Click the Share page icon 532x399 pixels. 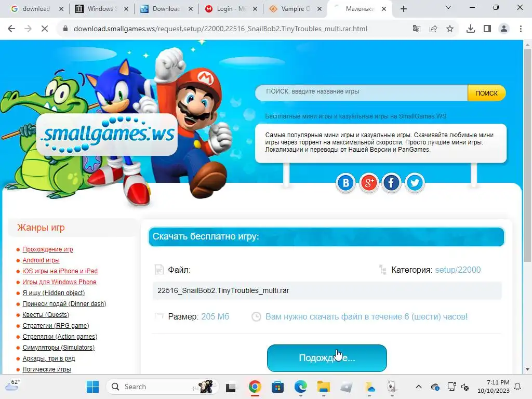433,29
